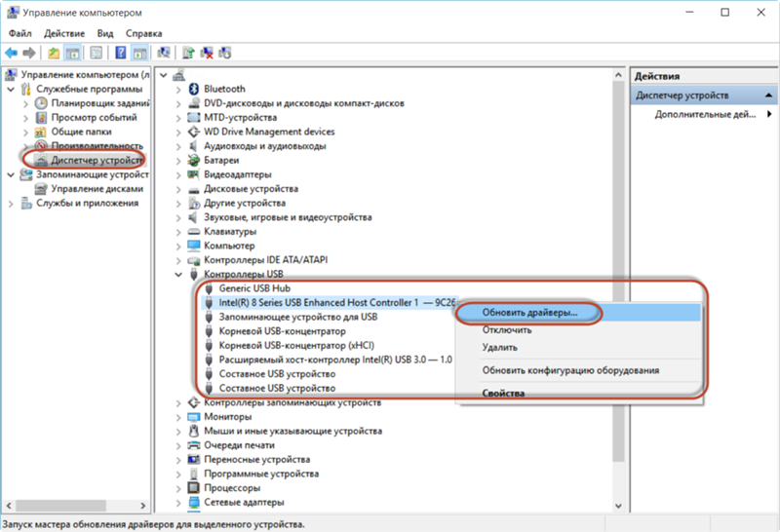Expand Мыши и иные указывающие устройства
This screenshot has height=532, width=780.
(178, 432)
